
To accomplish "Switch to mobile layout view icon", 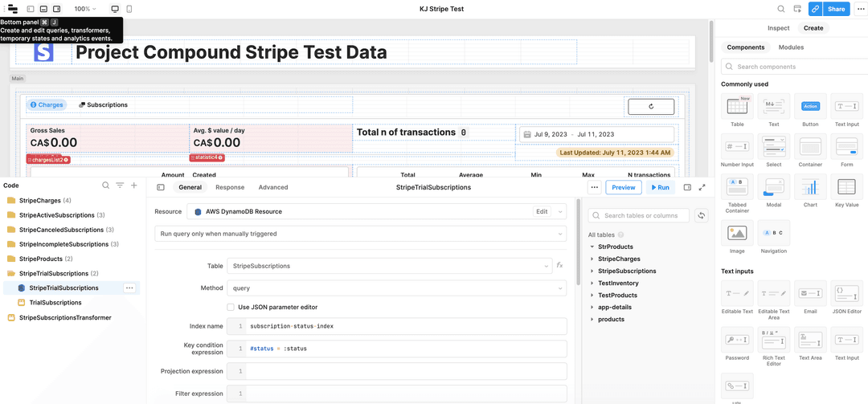I will (129, 9).
